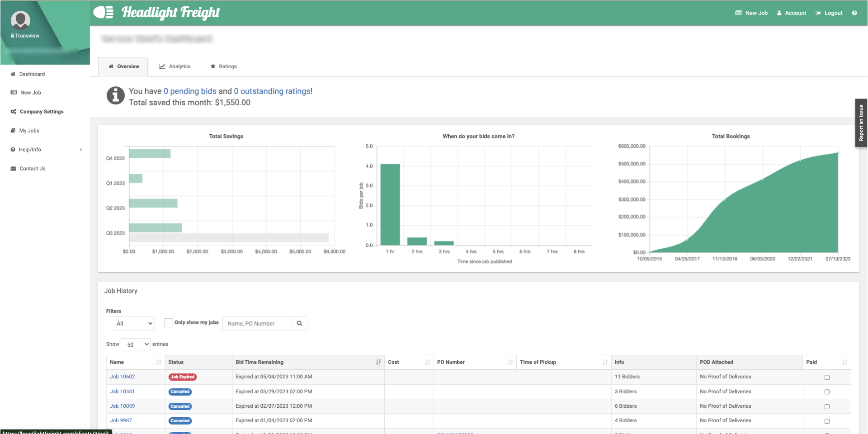
Task: Expand the Help/Info submenu chevron
Action: coord(81,150)
